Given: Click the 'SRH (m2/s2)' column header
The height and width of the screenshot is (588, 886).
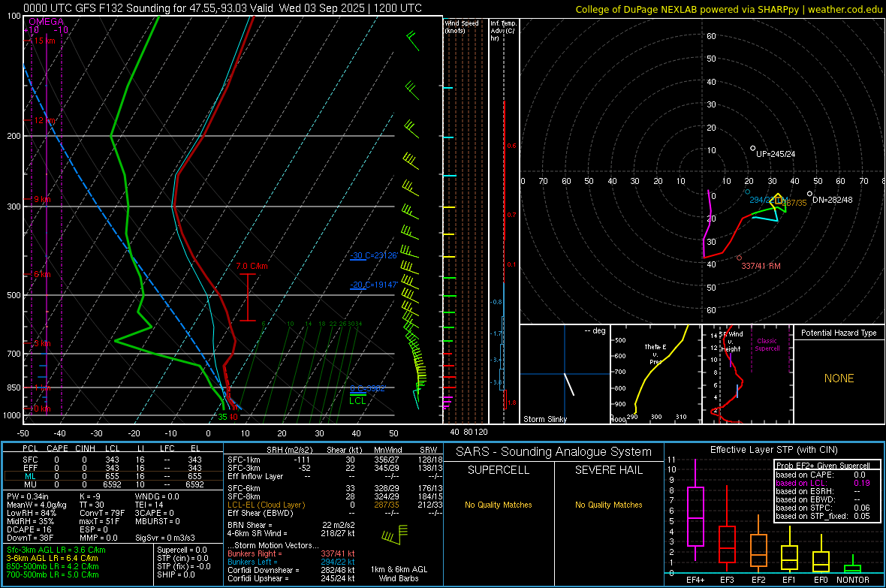Looking at the screenshot, I should (x=289, y=450).
